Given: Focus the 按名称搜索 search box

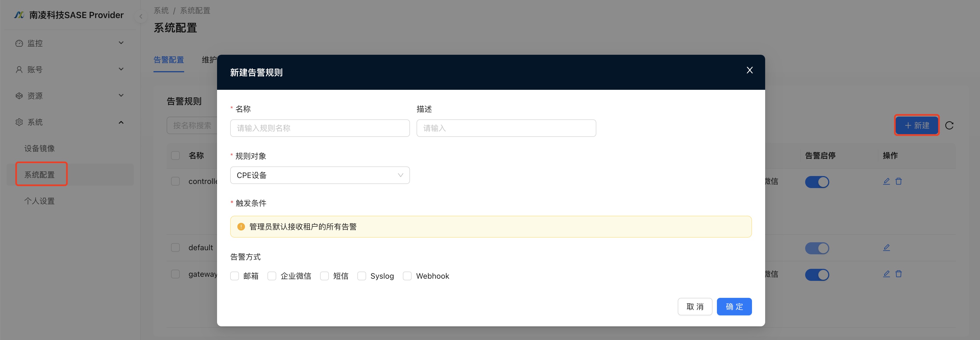Looking at the screenshot, I should 192,125.
